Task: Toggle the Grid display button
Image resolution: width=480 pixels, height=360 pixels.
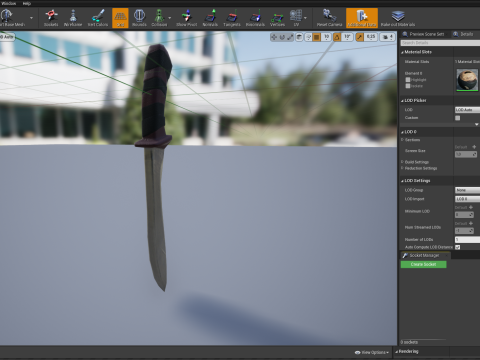Action: coord(120,18)
